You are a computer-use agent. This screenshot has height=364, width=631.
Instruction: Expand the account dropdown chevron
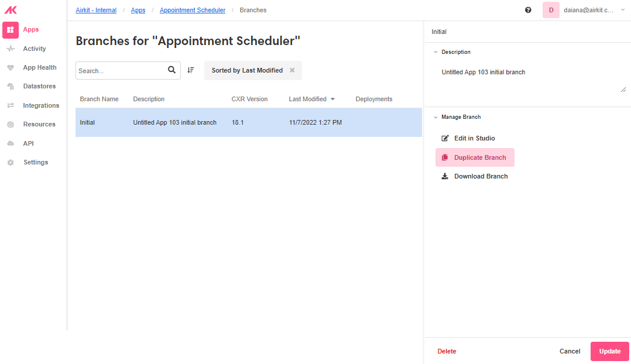pyautogui.click(x=623, y=9)
